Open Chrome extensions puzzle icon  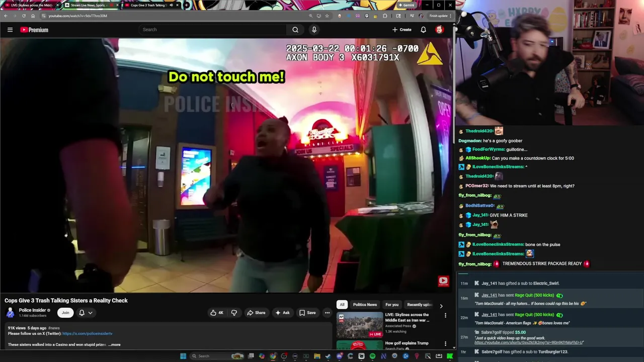385,16
